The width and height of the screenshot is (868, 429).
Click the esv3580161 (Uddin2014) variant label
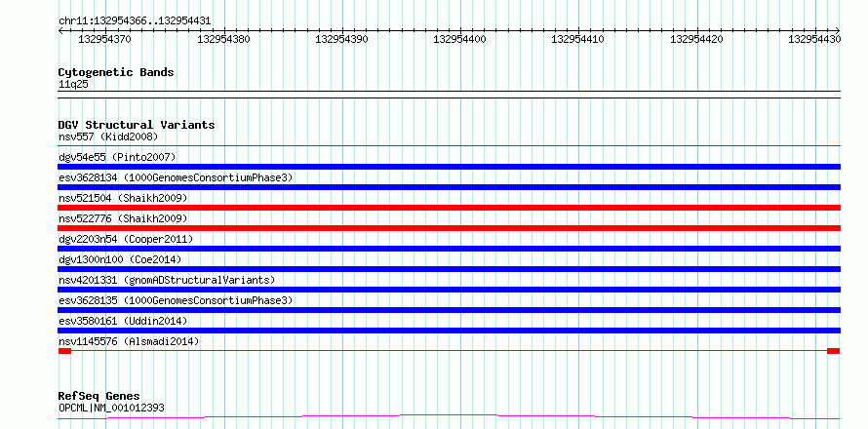tap(123, 321)
